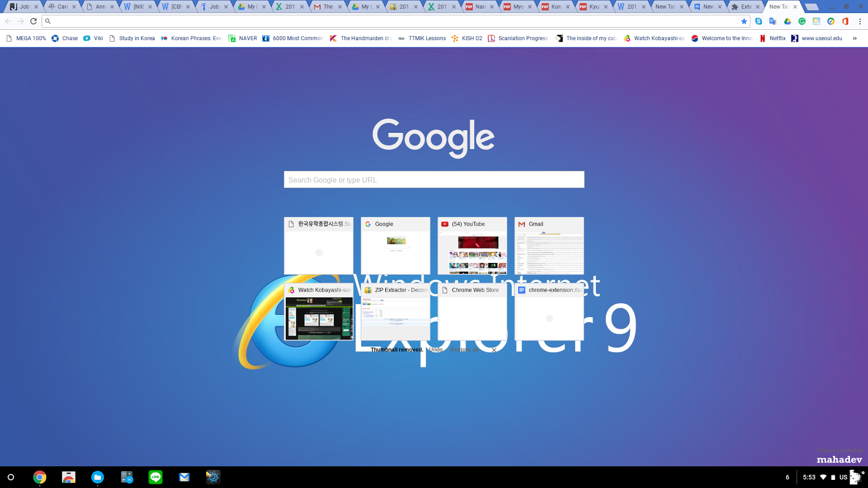
Task: Open LINE from the shelf
Action: pos(156,477)
